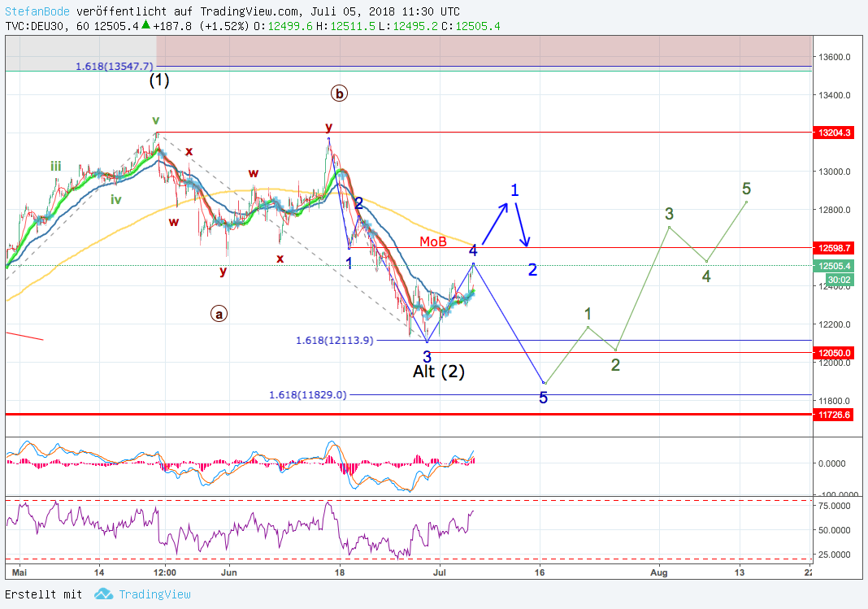Viewport: 868px width, 609px height.
Task: Open the TradingView link at bottom
Action: (154, 594)
